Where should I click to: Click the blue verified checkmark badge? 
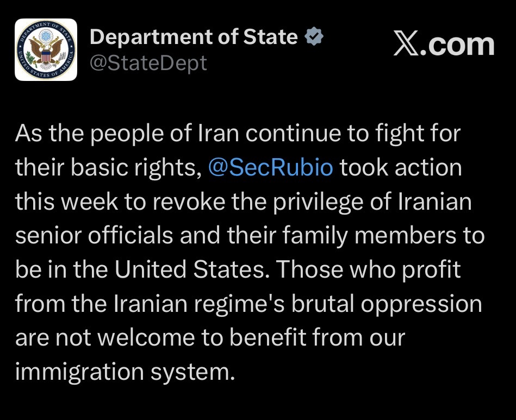tap(315, 37)
